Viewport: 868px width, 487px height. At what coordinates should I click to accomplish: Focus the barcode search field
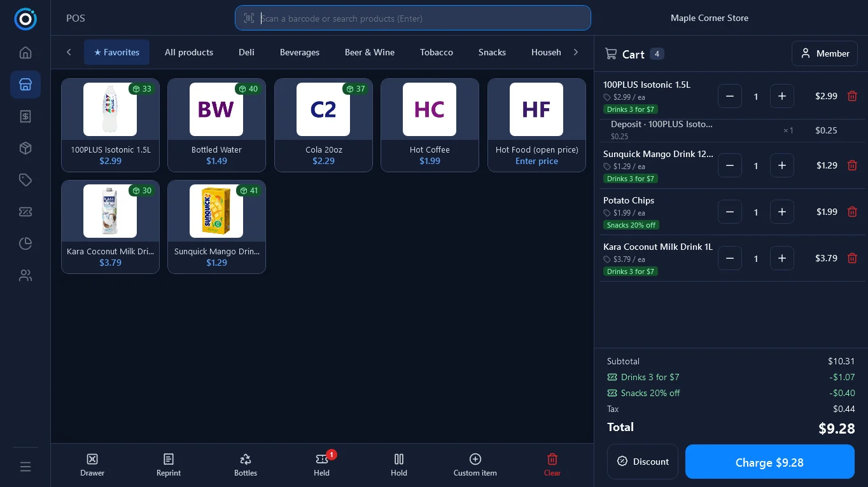[413, 18]
